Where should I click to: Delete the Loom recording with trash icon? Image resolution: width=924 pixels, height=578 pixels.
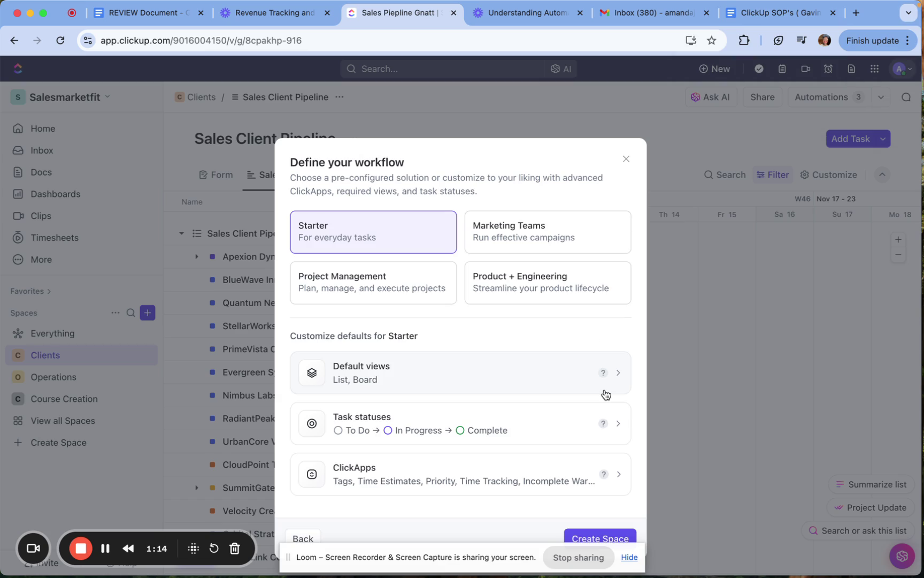click(234, 548)
